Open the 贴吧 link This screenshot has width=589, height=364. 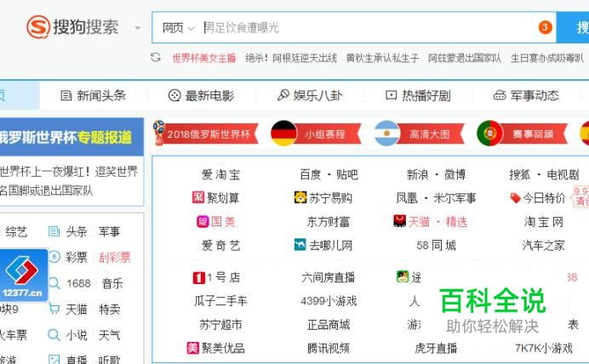tap(346, 174)
